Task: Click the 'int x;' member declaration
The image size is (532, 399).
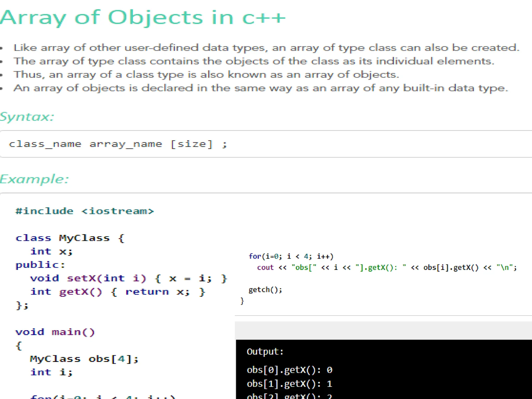Action: 51,251
